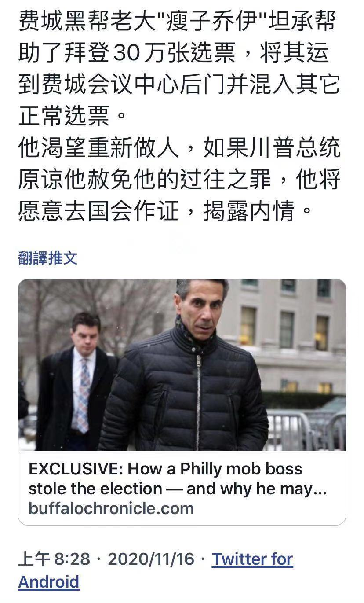Viewport: 364px width, 603px height.
Task: Tap the lit building windows in the photo
Action: (286, 330)
